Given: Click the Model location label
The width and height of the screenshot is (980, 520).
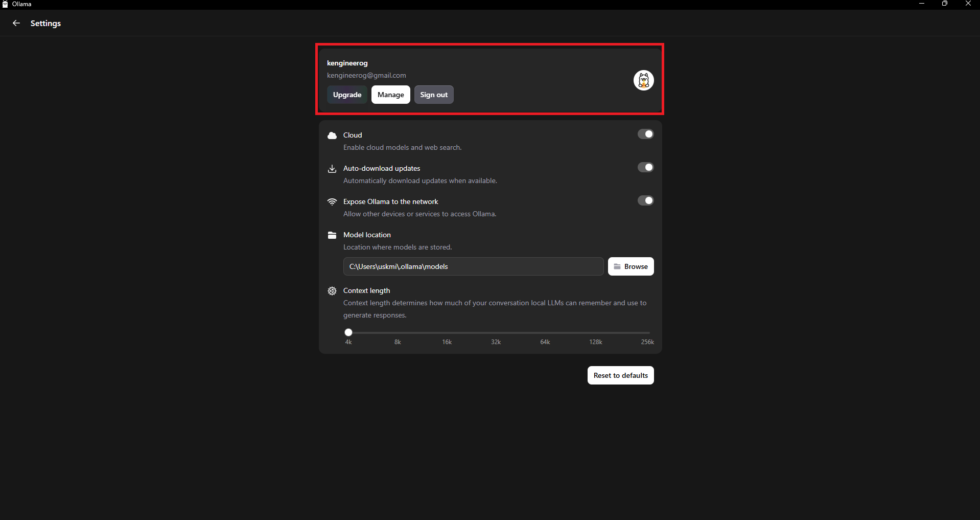Looking at the screenshot, I should 367,235.
